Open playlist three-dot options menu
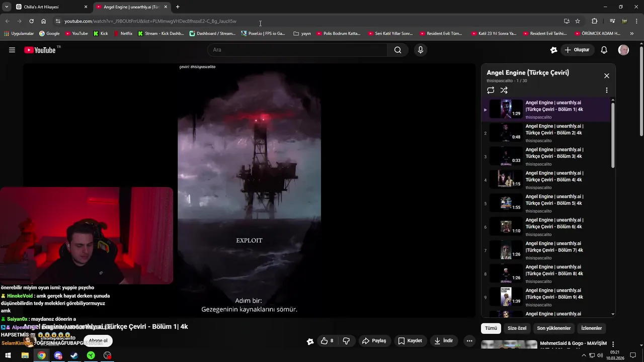 pyautogui.click(x=606, y=90)
